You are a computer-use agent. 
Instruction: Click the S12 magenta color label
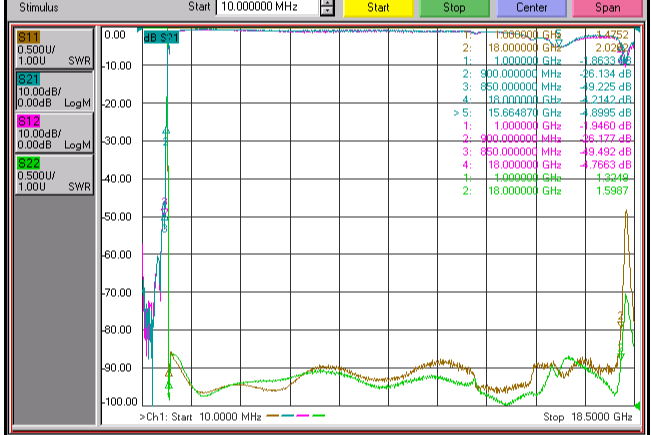point(28,121)
